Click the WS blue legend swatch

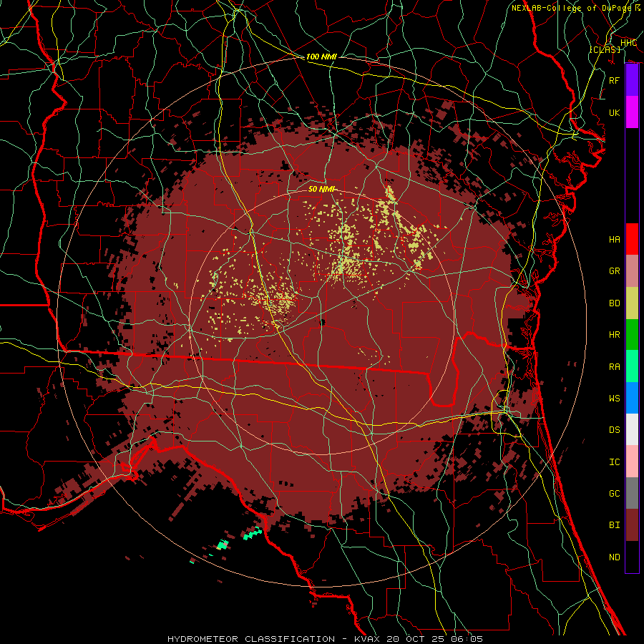632,398
